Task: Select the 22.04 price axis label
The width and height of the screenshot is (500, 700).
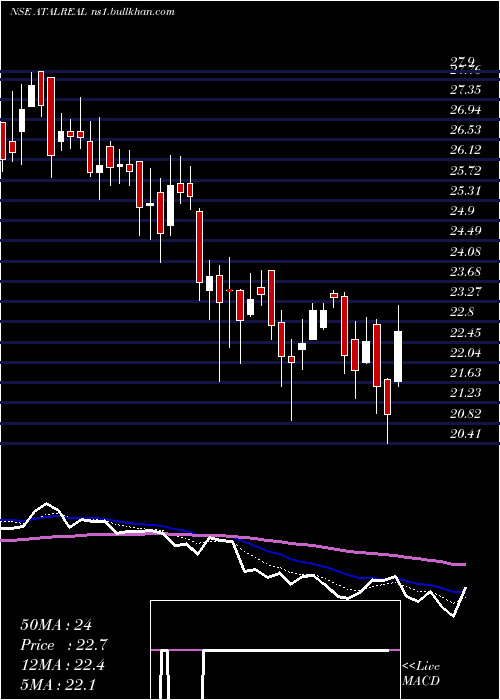Action: pyautogui.click(x=465, y=353)
